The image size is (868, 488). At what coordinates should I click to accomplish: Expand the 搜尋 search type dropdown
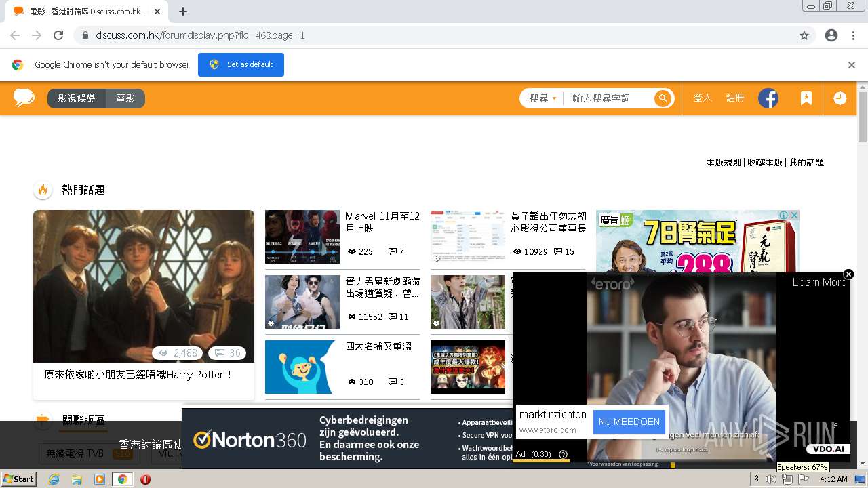click(542, 98)
